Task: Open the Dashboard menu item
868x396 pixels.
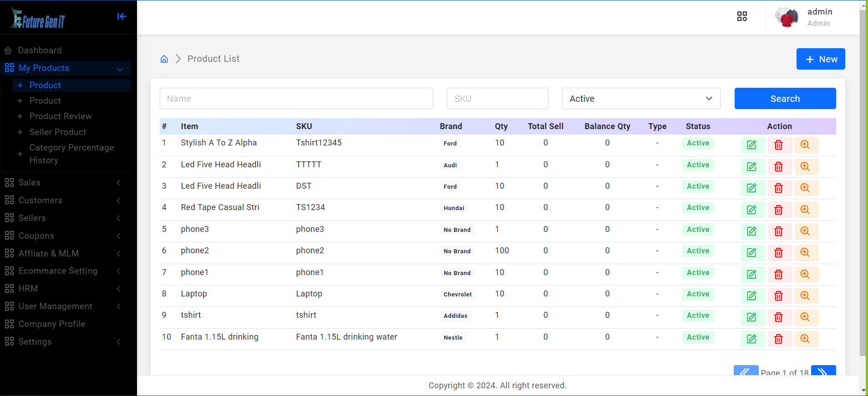Action: (40, 50)
